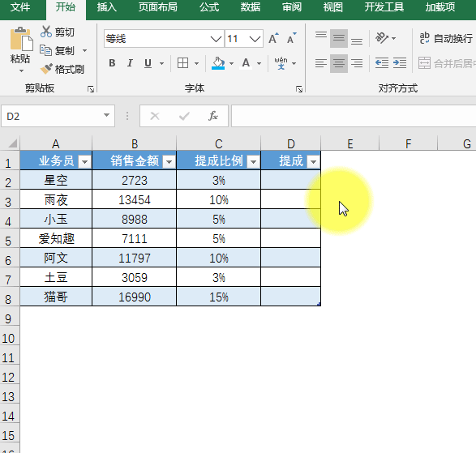Increase font size with the large A icon
This screenshot has width=476, height=453.
click(273, 38)
